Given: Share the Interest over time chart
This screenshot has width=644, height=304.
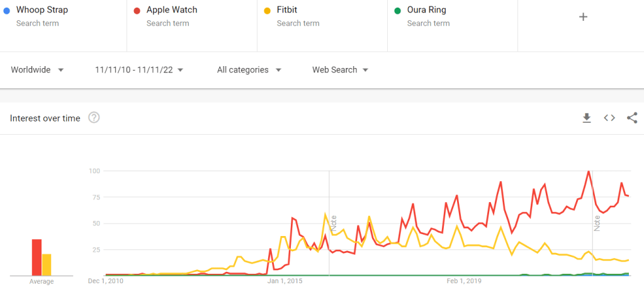Looking at the screenshot, I should click(632, 118).
